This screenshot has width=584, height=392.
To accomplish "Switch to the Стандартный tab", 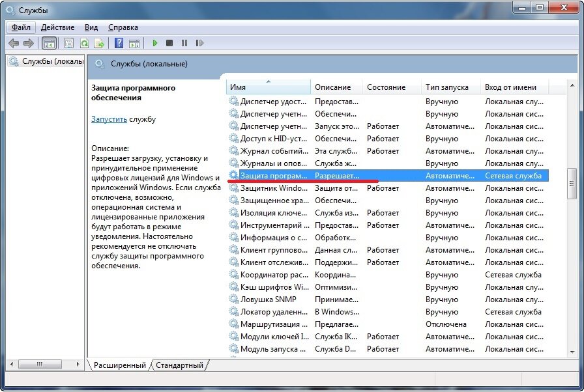I will (x=179, y=365).
